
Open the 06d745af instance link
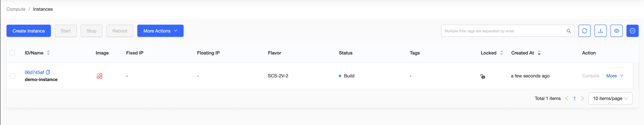click(34, 72)
